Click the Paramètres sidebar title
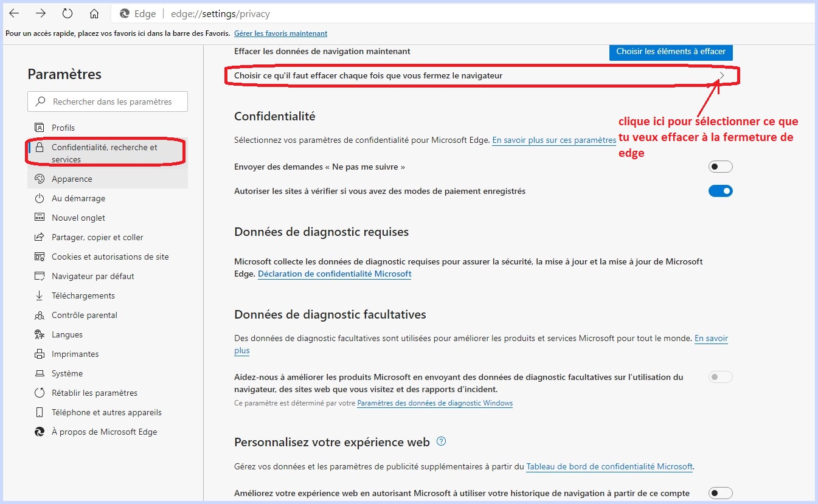 pos(64,74)
